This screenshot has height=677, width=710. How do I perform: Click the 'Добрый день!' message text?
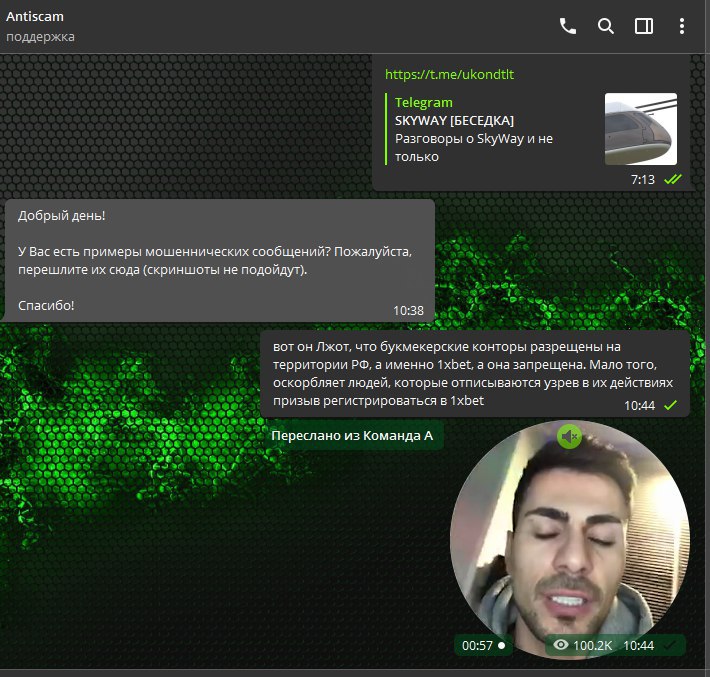[x=62, y=216]
